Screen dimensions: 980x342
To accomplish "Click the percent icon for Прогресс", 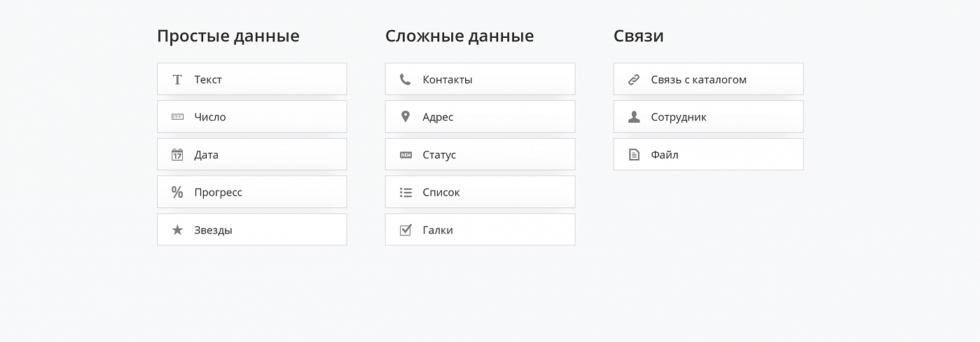I will (x=177, y=192).
